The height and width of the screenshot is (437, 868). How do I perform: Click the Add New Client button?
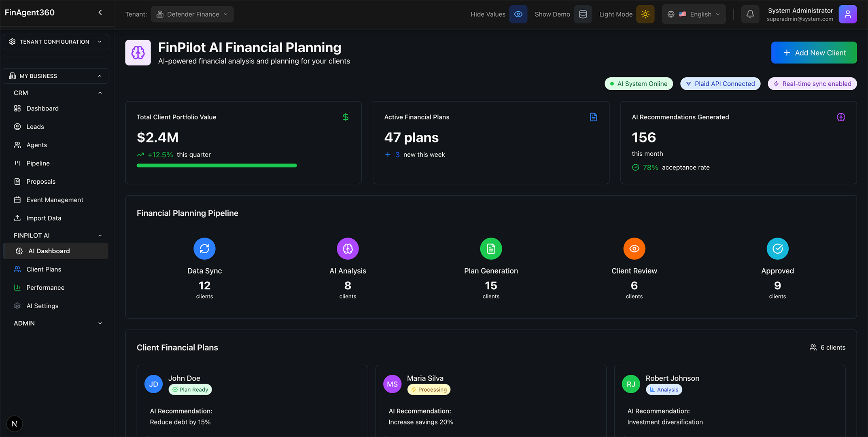814,53
